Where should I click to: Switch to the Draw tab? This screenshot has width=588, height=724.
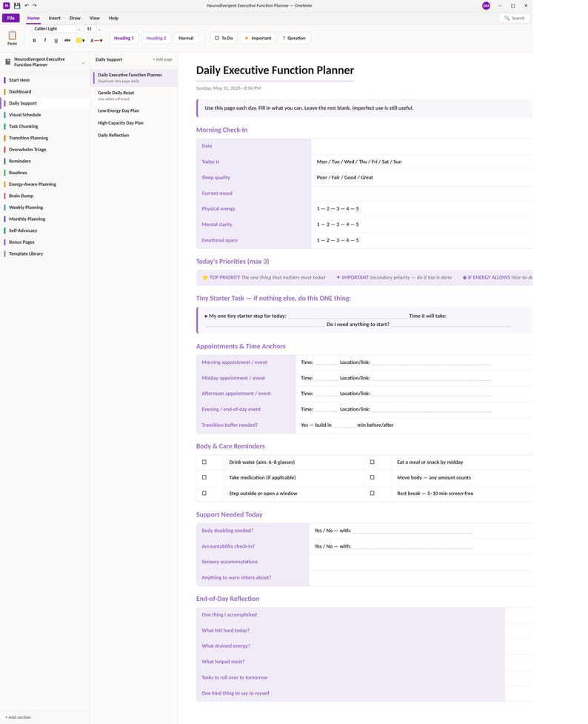coord(75,18)
